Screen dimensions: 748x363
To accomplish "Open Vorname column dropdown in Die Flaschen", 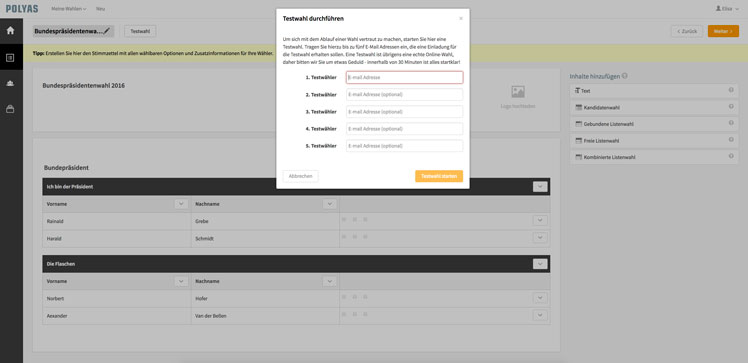I will (181, 281).
